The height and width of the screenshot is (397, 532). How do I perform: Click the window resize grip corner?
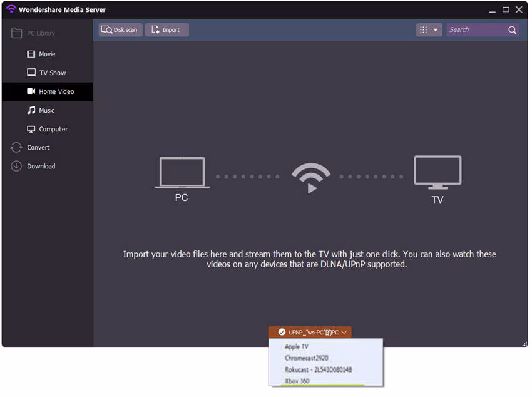(x=524, y=344)
